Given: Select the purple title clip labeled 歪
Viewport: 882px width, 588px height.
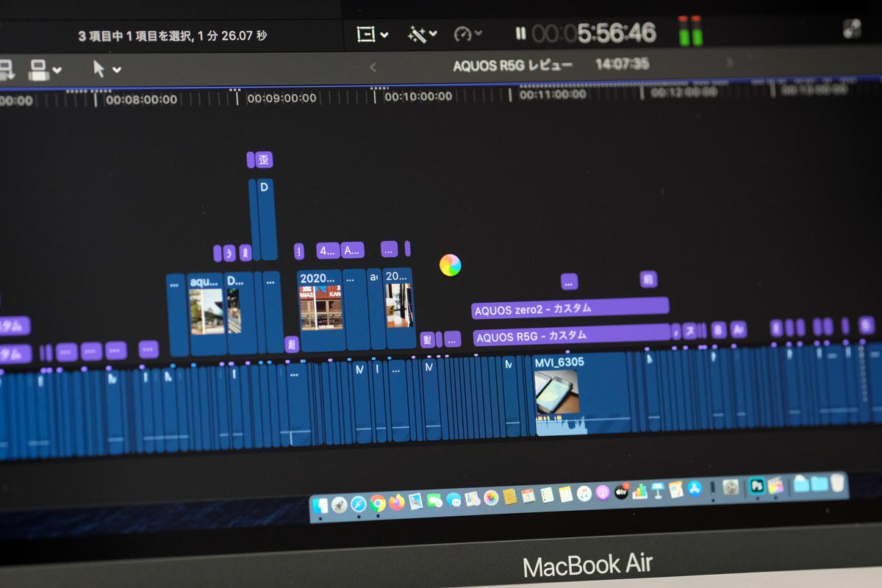Looking at the screenshot, I should click(264, 159).
